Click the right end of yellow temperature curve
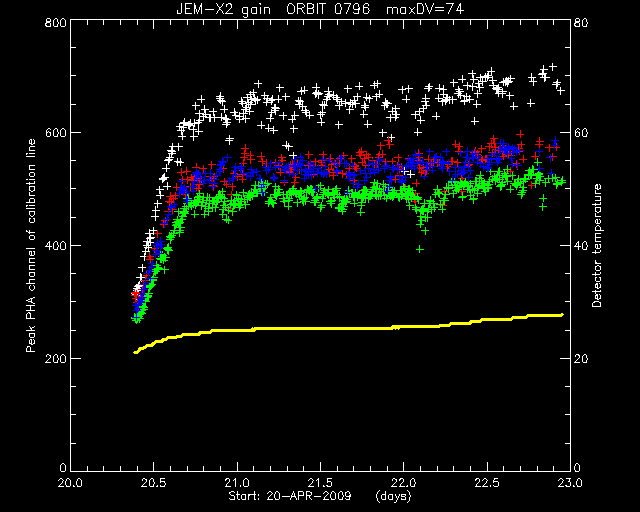640x512 pixels. coord(562,315)
